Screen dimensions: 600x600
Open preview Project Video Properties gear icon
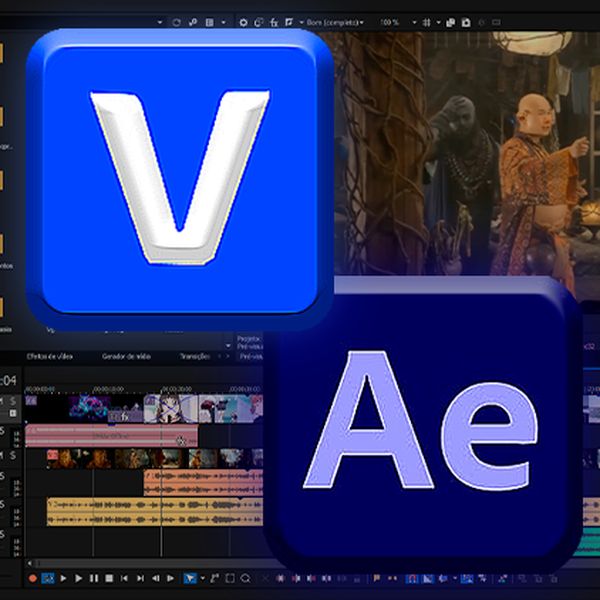click(243, 21)
